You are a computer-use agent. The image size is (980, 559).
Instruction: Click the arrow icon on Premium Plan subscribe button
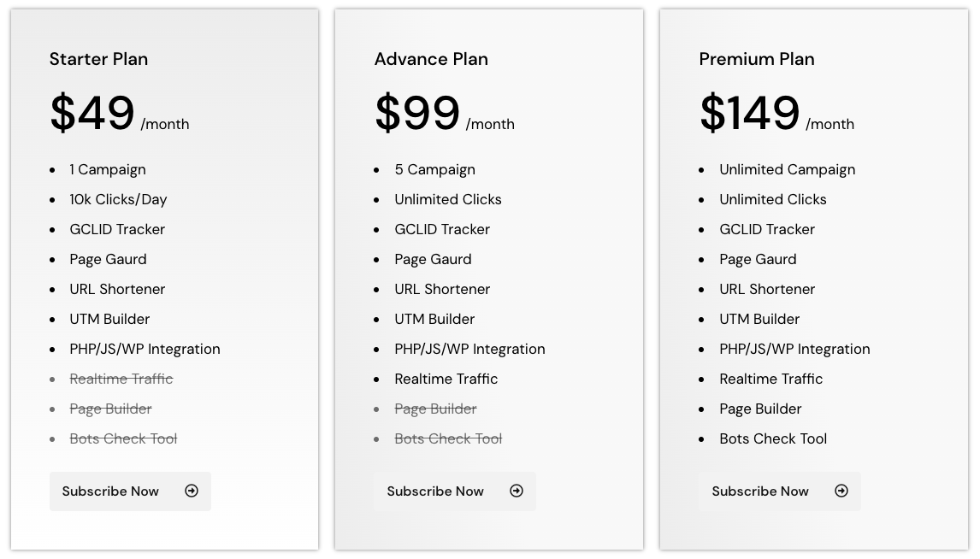point(841,491)
